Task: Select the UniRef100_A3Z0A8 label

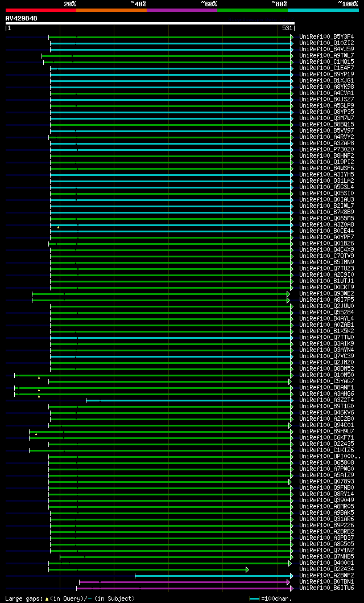Action: pos(327,224)
